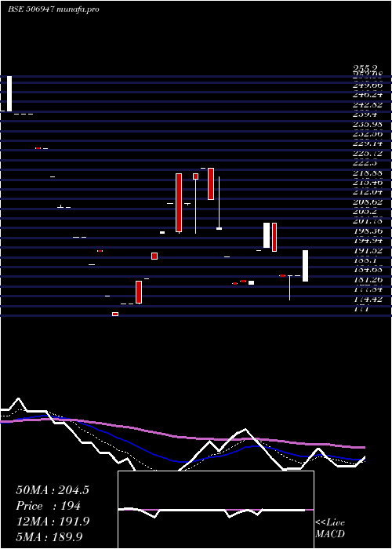Click the 171 price axis label
Image resolution: width=392 pixels, height=549 pixels.
[x=362, y=309]
